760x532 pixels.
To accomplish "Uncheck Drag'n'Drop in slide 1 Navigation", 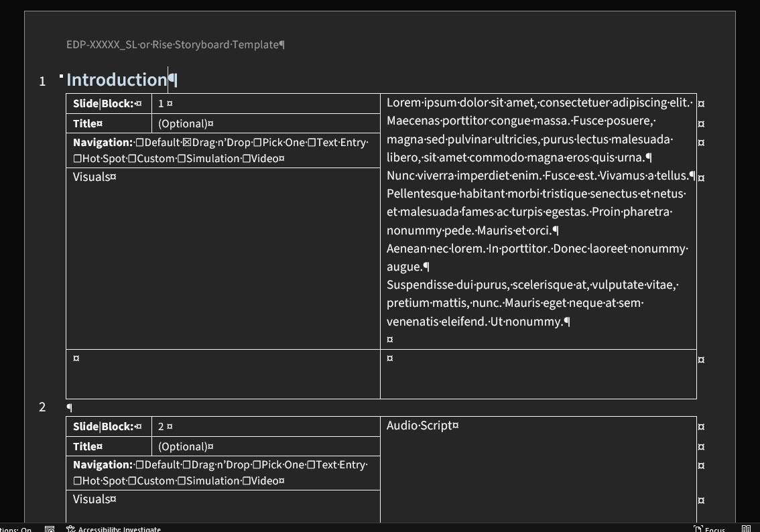I will (x=187, y=143).
